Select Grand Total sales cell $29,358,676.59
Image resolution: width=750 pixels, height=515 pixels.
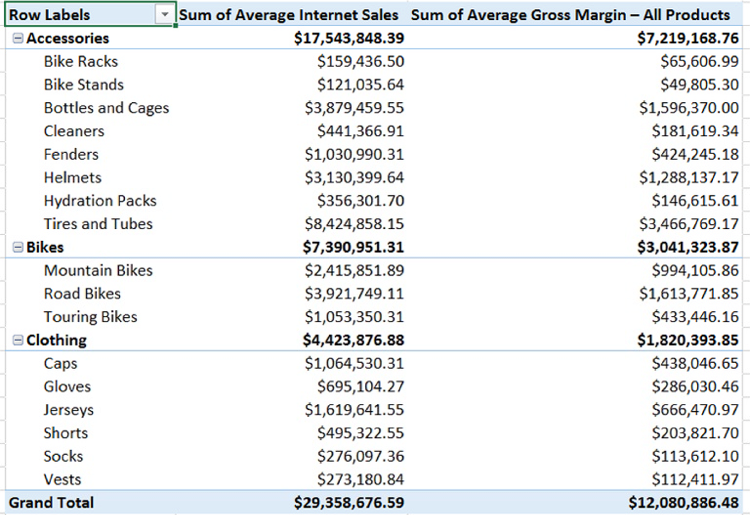[349, 502]
